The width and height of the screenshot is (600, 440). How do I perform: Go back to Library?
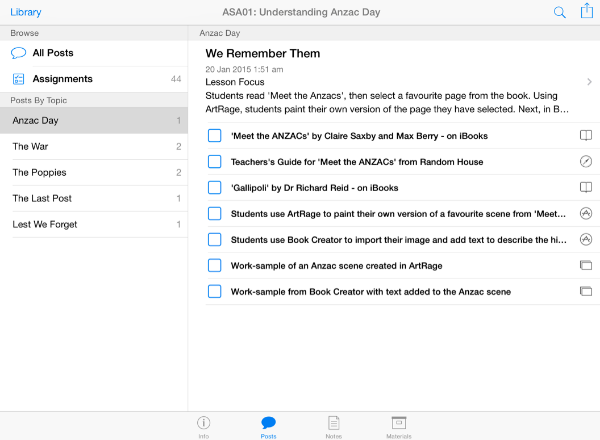click(x=26, y=12)
